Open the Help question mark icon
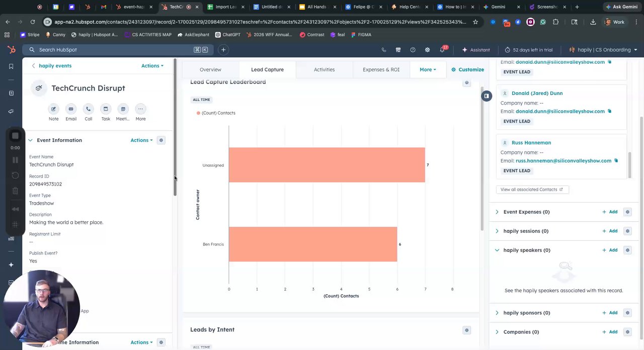 point(413,50)
